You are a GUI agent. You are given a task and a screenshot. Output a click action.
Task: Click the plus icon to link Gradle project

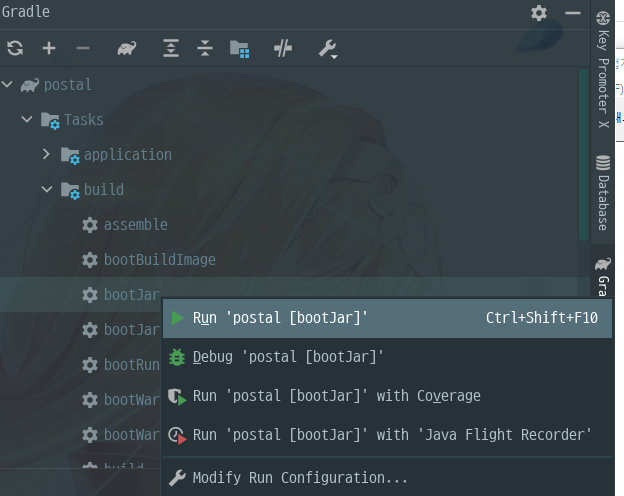pos(49,48)
